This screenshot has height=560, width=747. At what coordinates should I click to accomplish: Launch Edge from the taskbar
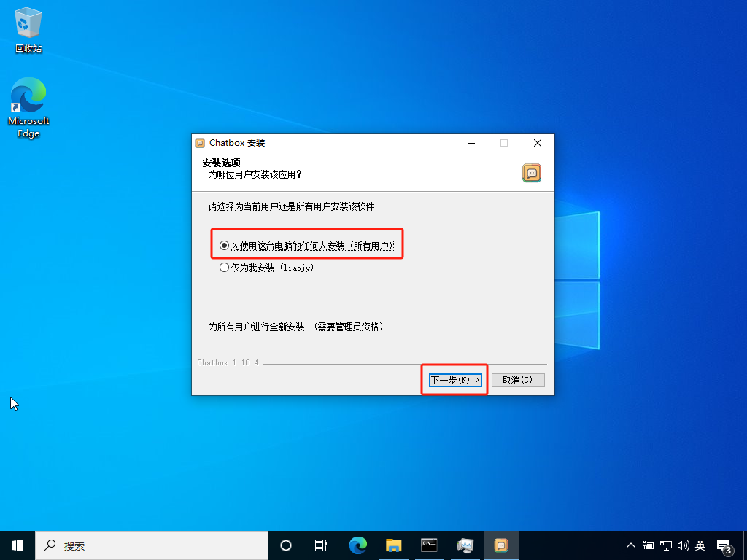tap(357, 545)
